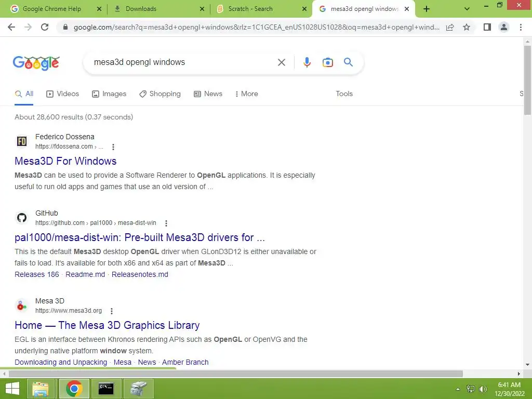Open a new tab with the plus button
The image size is (532, 399).
(x=427, y=9)
